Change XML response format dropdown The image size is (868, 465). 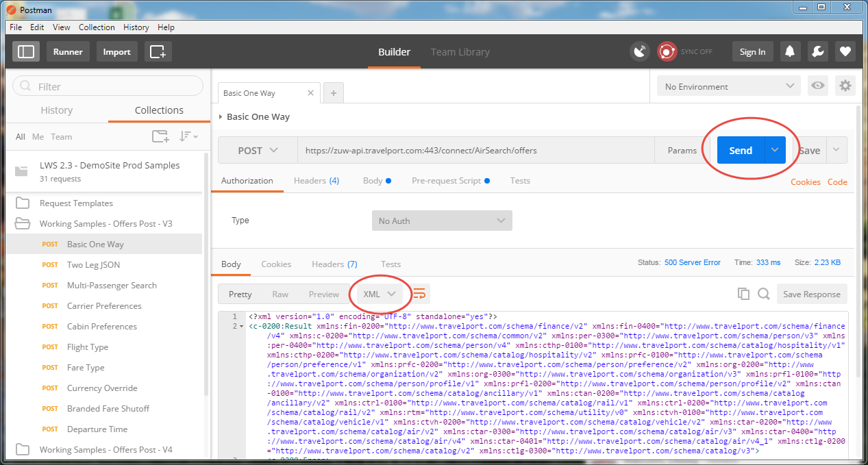[380, 294]
